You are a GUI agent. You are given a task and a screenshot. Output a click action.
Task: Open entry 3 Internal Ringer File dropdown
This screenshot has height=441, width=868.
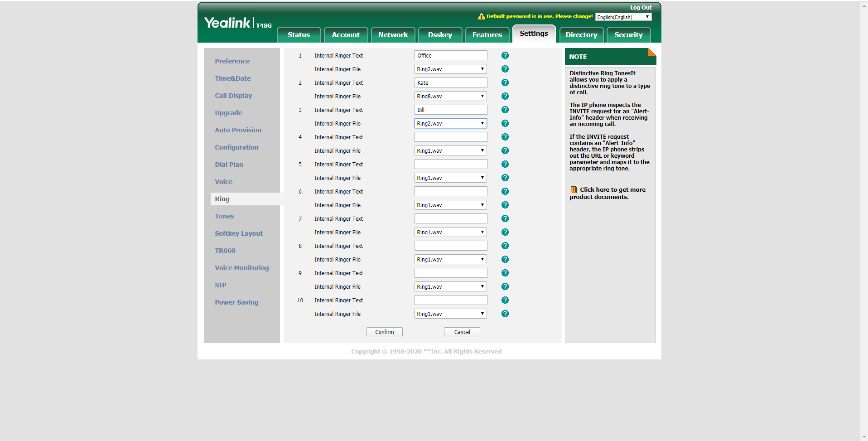tap(451, 123)
